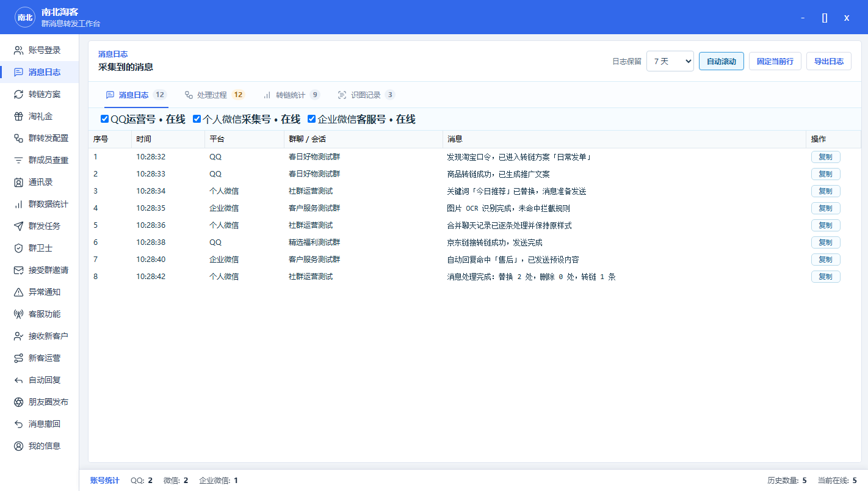Click the 通讯录 contacts icon
The width and height of the screenshot is (868, 491).
(x=18, y=182)
